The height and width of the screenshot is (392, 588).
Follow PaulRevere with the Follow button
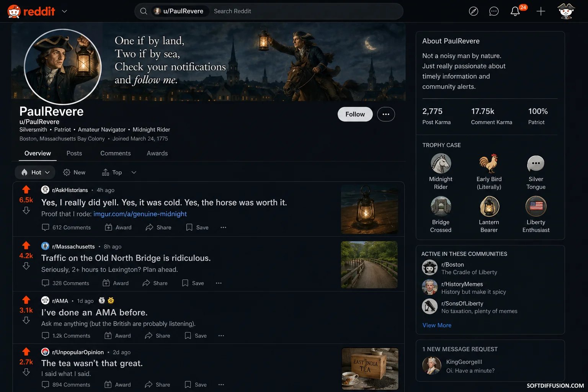click(x=355, y=114)
